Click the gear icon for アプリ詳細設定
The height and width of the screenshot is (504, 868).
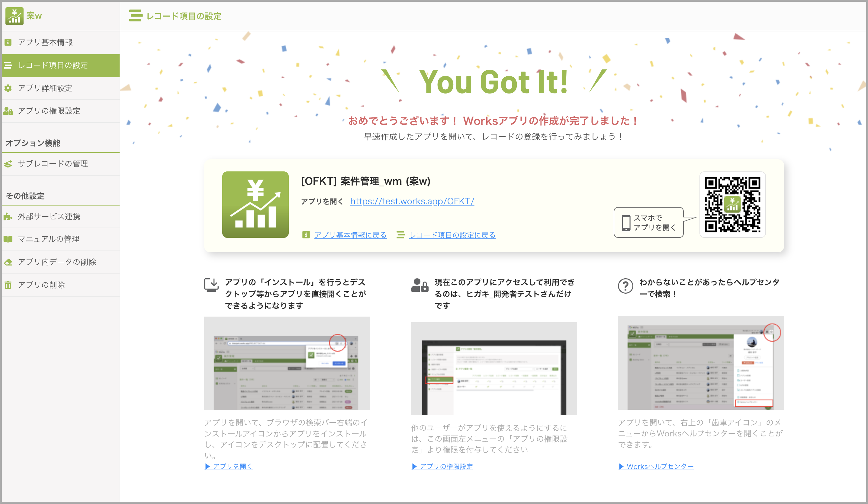pos(8,88)
